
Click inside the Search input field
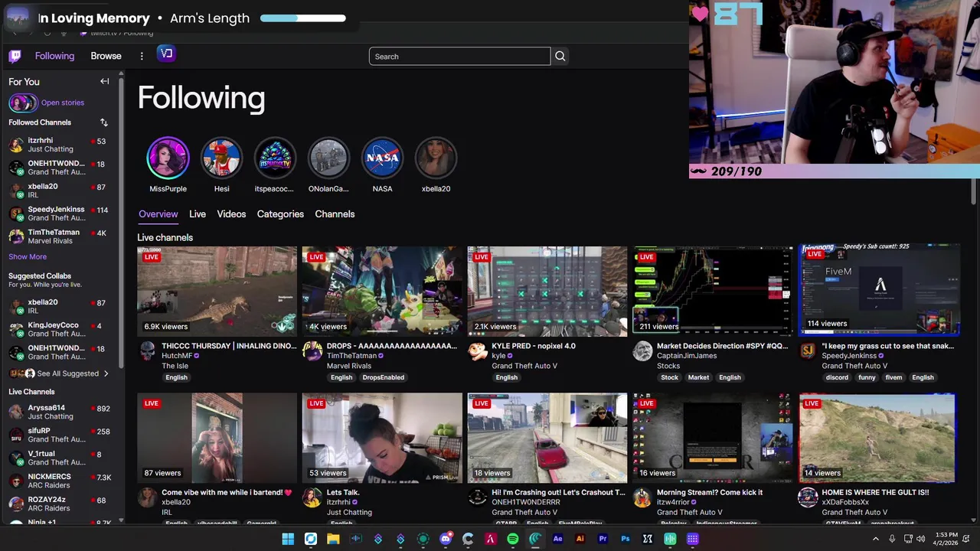[x=459, y=56]
